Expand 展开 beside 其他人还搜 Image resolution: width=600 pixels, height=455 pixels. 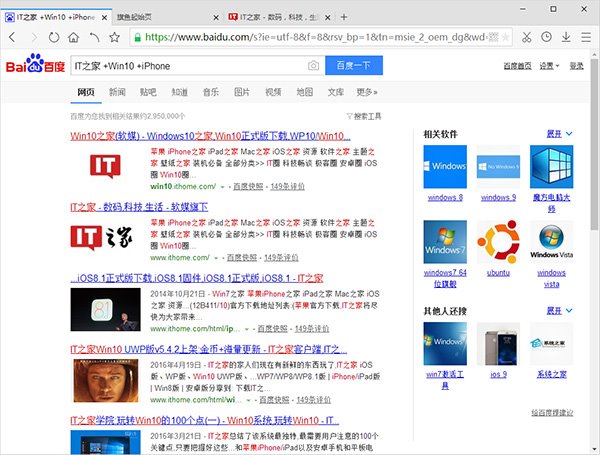click(x=558, y=313)
